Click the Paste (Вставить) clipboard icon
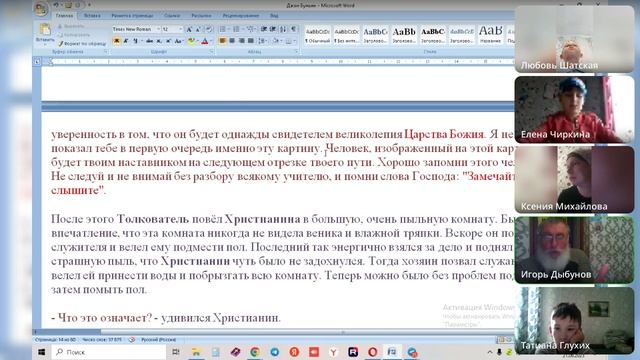Image resolution: width=640 pixels, height=360 pixels. point(45,30)
